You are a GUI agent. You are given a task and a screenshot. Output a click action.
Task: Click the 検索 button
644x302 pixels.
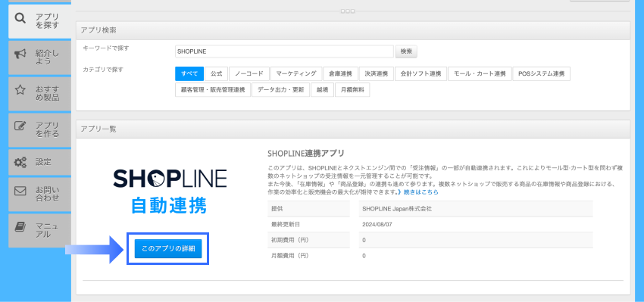(x=406, y=51)
